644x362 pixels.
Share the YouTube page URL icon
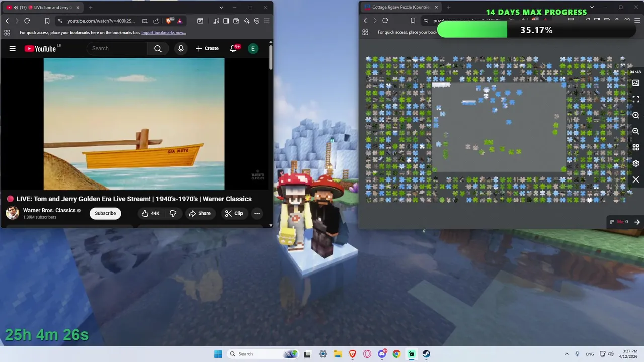tap(156, 21)
